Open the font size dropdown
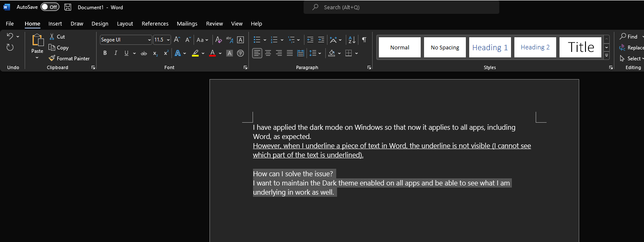 [169, 40]
